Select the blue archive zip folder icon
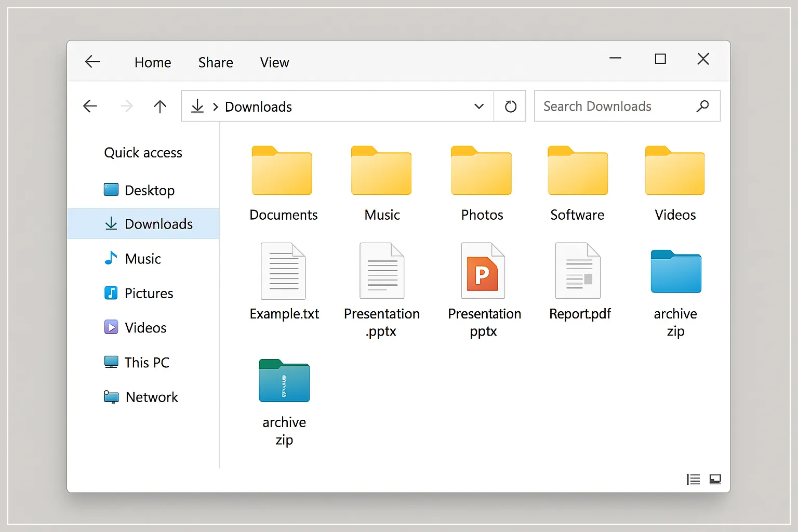Screen dimensions: 798x532 (676, 271)
